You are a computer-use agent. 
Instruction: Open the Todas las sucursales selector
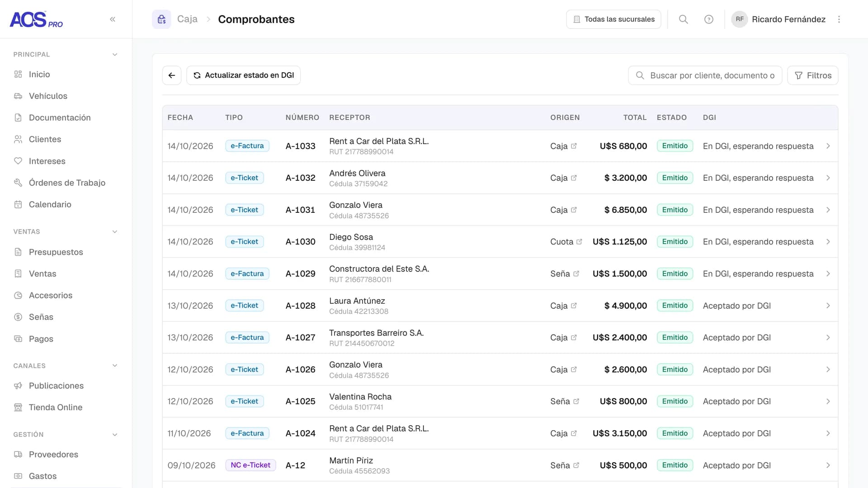613,19
